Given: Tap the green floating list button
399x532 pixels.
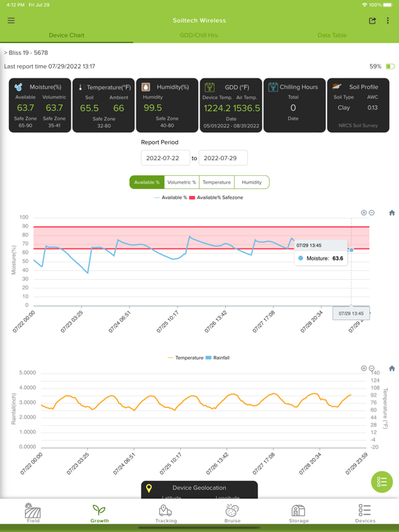Looking at the screenshot, I should click(382, 482).
